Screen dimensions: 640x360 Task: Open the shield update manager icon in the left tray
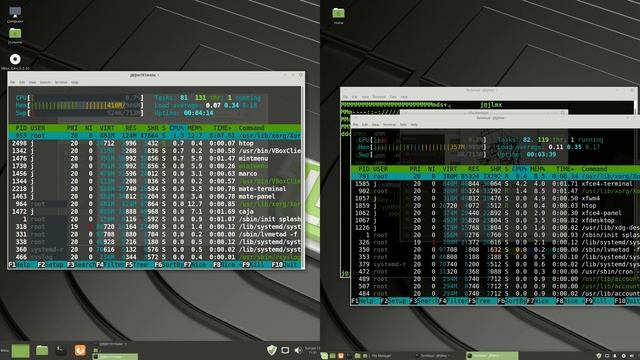[x=272, y=350]
